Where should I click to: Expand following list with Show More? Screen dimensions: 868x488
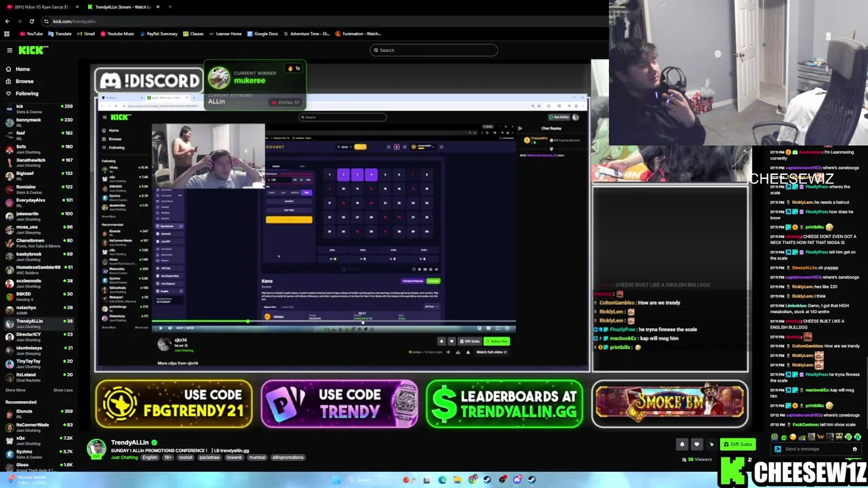[x=15, y=390]
